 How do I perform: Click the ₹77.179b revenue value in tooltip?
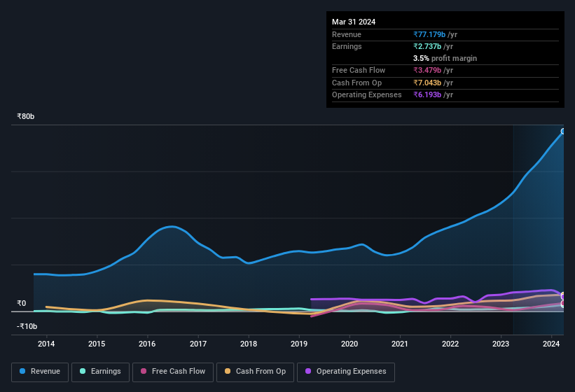click(x=429, y=34)
